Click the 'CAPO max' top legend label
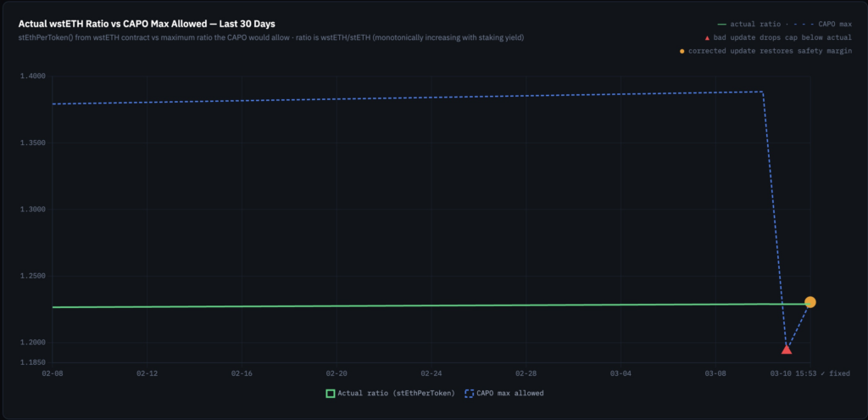 [835, 25]
